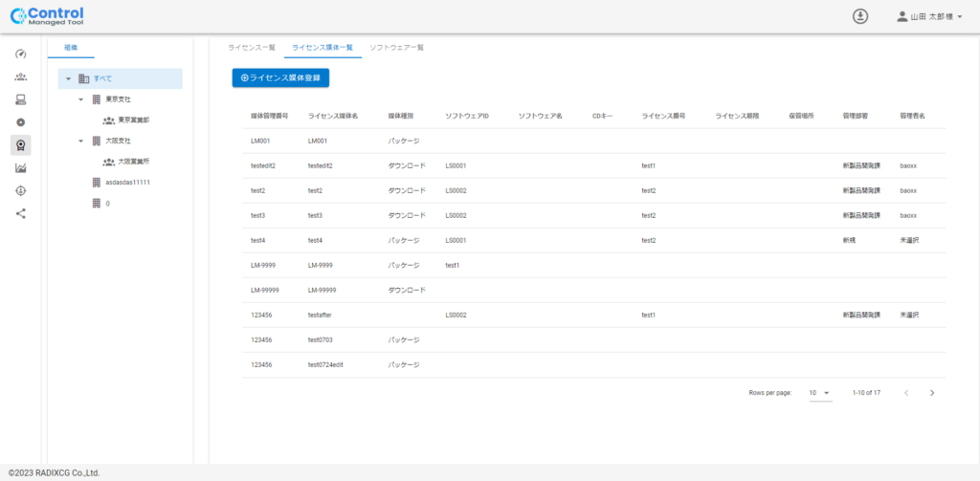Sort by CDキー column header
This screenshot has width=980, height=481.
[x=603, y=117]
